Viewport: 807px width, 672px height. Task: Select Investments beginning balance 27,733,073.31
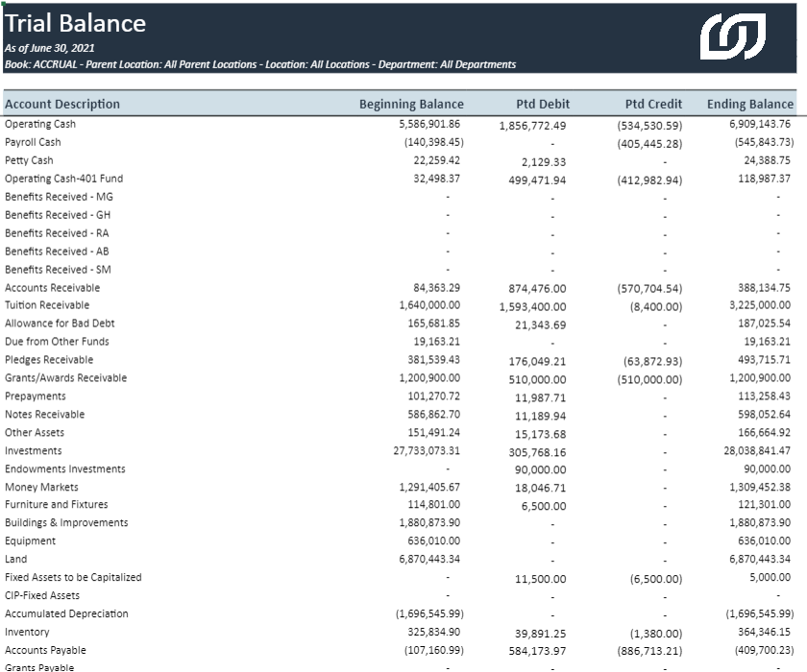[x=415, y=451]
